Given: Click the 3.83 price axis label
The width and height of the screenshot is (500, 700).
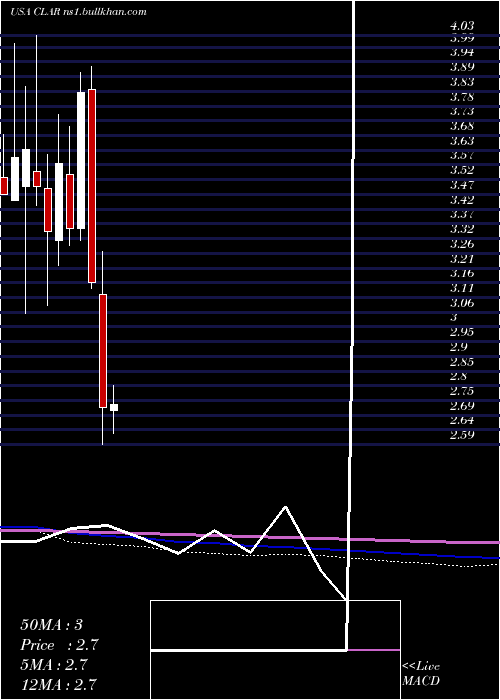Looking at the screenshot, I should (462, 82).
